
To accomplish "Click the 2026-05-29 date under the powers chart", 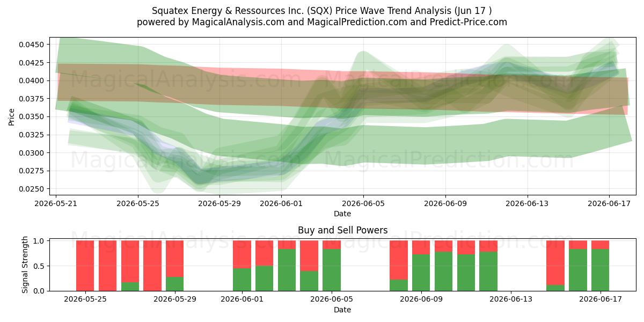I will [x=175, y=299].
